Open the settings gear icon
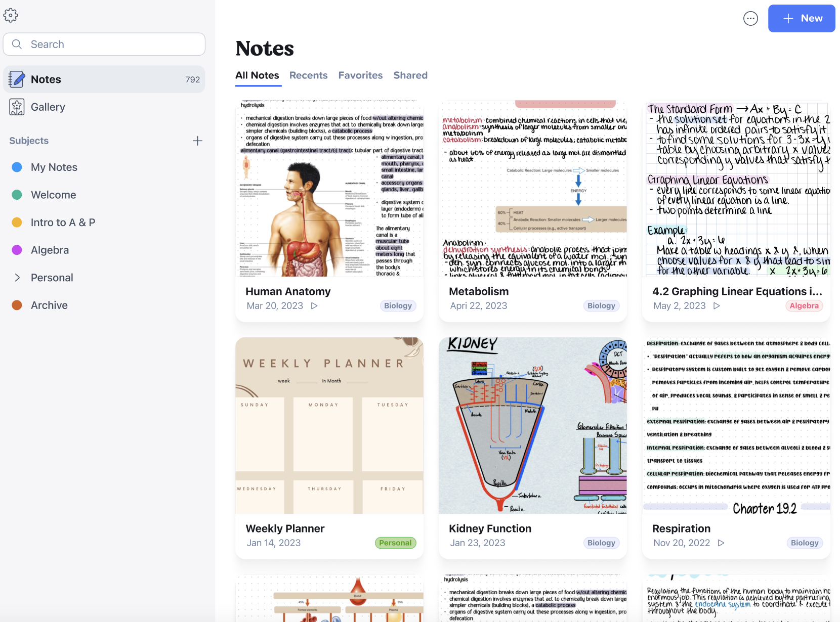The image size is (840, 622). point(11,15)
